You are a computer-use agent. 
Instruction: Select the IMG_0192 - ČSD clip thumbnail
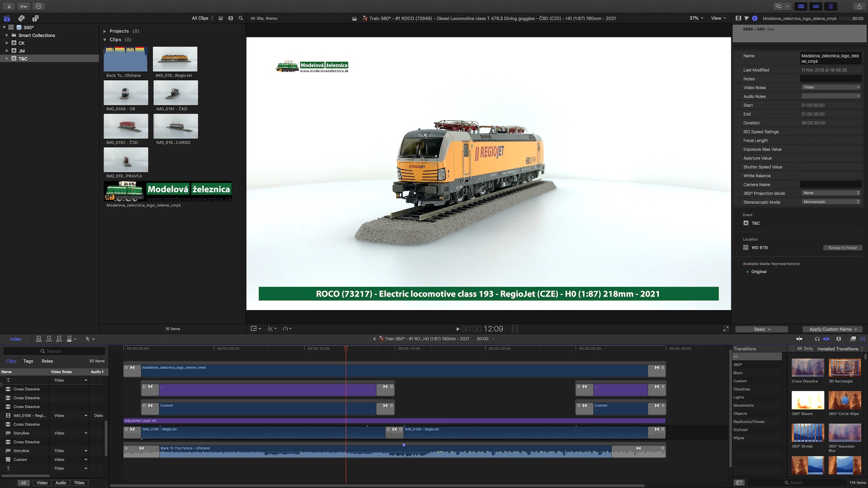click(126, 126)
